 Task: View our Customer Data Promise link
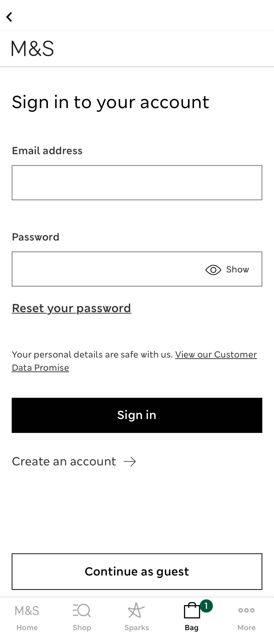(216, 355)
